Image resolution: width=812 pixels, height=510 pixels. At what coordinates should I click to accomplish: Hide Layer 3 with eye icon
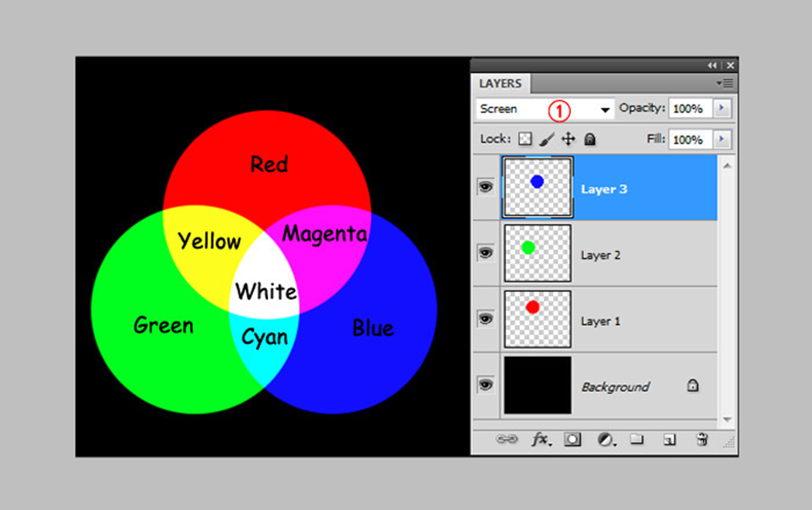pos(485,187)
